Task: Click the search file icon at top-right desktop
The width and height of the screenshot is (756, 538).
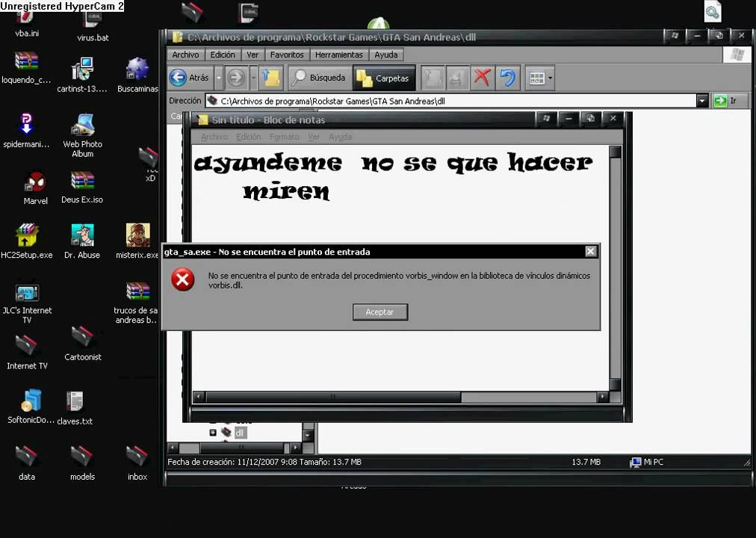Action: tap(713, 11)
